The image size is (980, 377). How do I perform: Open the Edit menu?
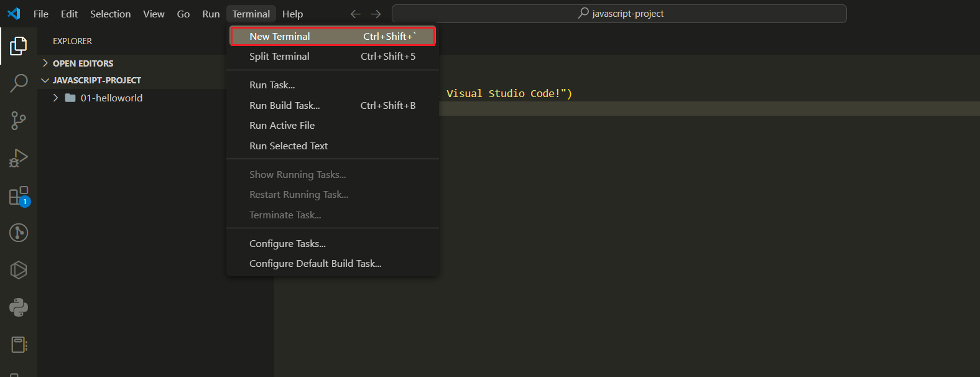pyautogui.click(x=69, y=14)
